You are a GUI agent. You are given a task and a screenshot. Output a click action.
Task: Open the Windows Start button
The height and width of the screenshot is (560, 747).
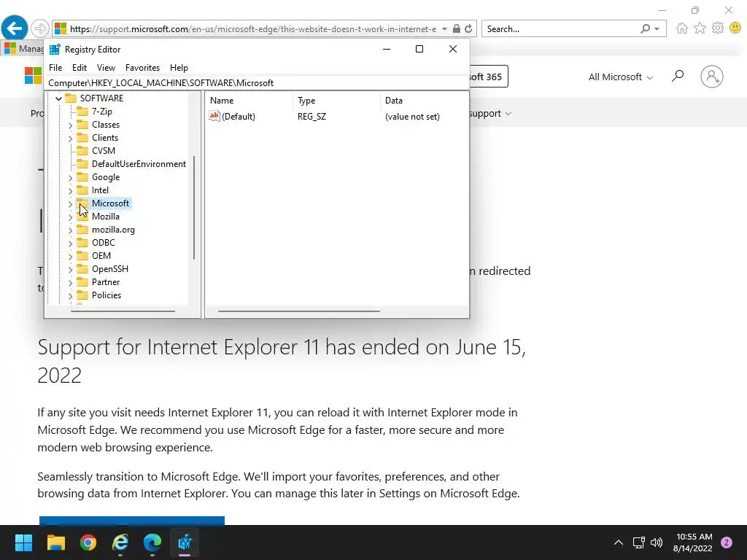(x=23, y=542)
